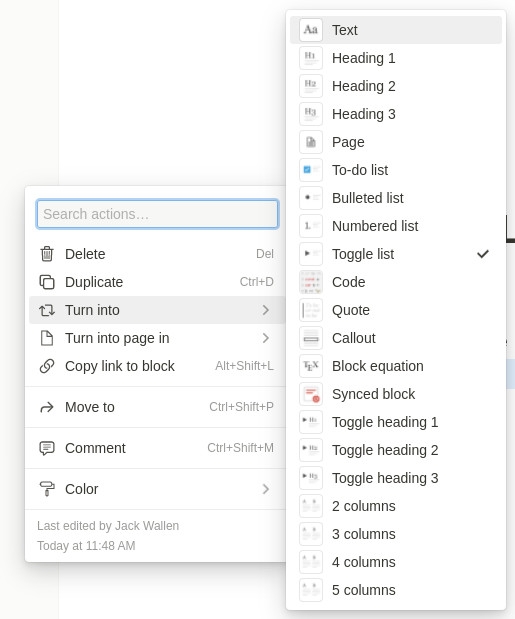Click the paint roller Color icon
515x619 pixels.
click(47, 489)
